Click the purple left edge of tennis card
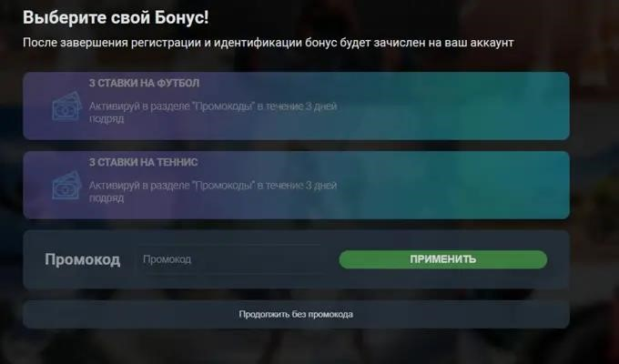 34,185
